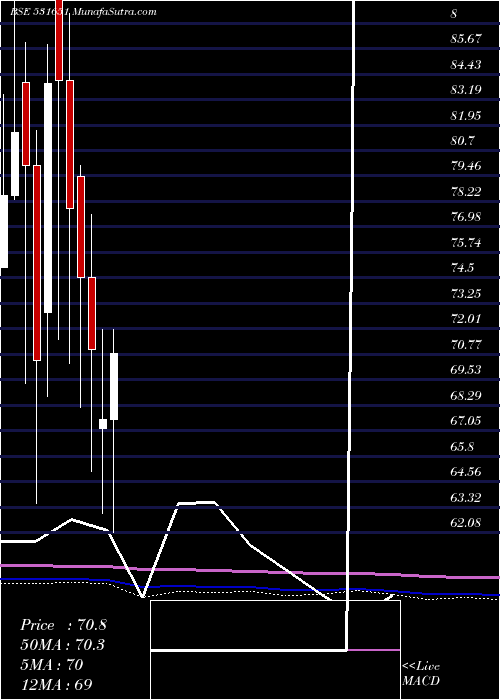Image resolution: width=500 pixels, height=700 pixels.
Task: Select the 80.7 price axis label
Action: 463,141
